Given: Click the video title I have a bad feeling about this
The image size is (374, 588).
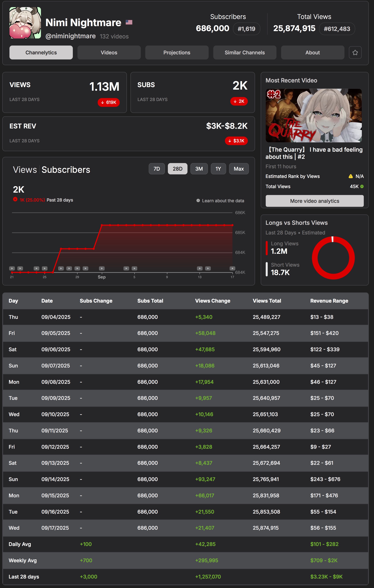Looking at the screenshot, I should (x=314, y=153).
